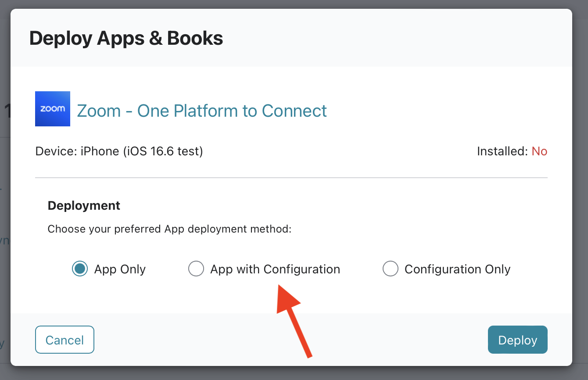Click the teal Deploy action button
Viewport: 588px width, 380px height.
click(x=517, y=340)
